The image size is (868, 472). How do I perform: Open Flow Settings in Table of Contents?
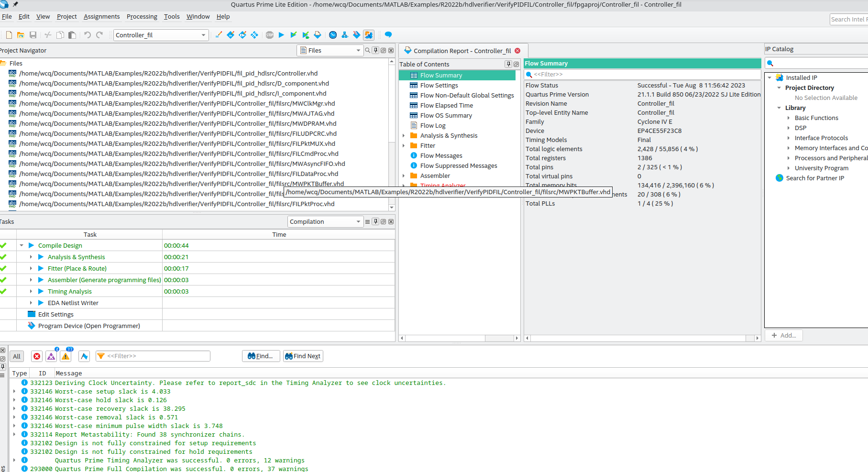click(439, 85)
